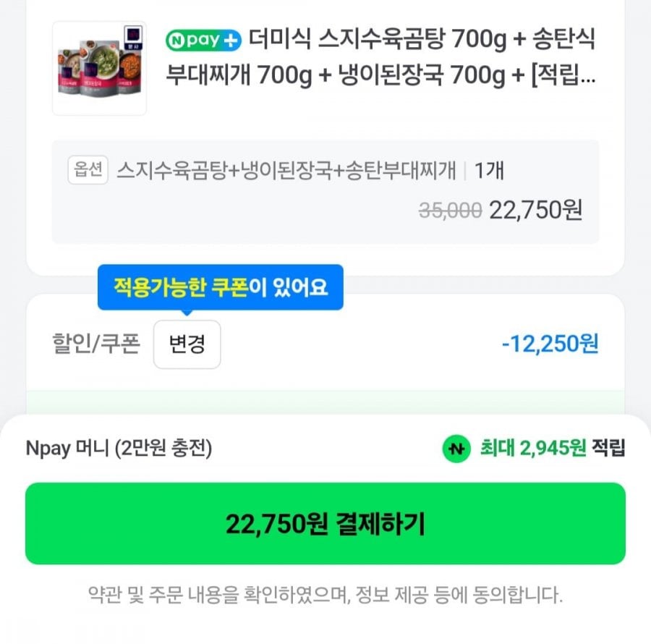
Task: Open the 더미식 product thumbnail image
Action: pos(100,68)
